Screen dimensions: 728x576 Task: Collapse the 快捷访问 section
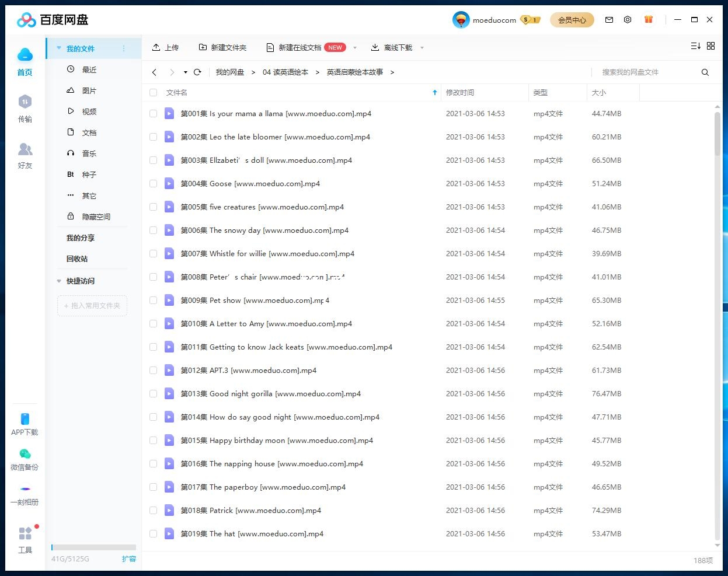59,281
